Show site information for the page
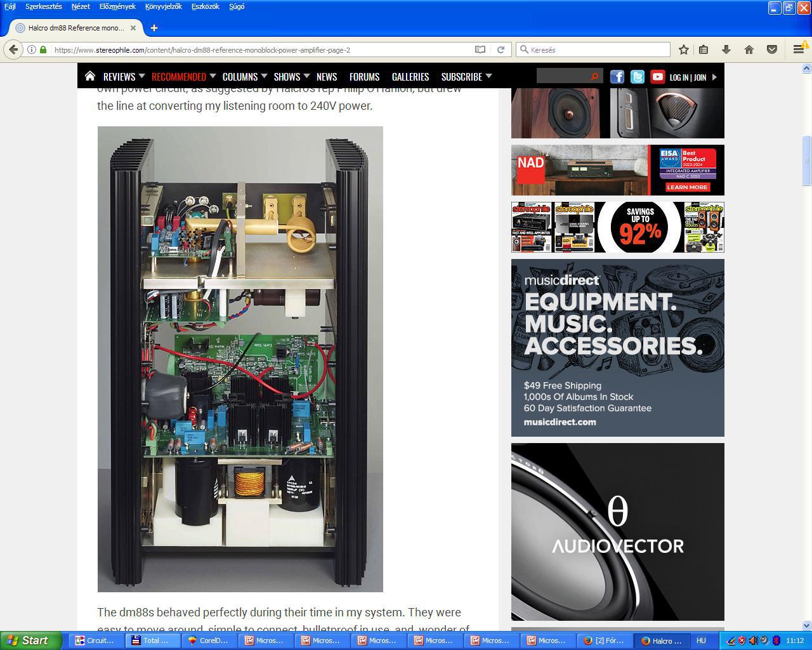Image resolution: width=812 pixels, height=650 pixels. (32, 50)
